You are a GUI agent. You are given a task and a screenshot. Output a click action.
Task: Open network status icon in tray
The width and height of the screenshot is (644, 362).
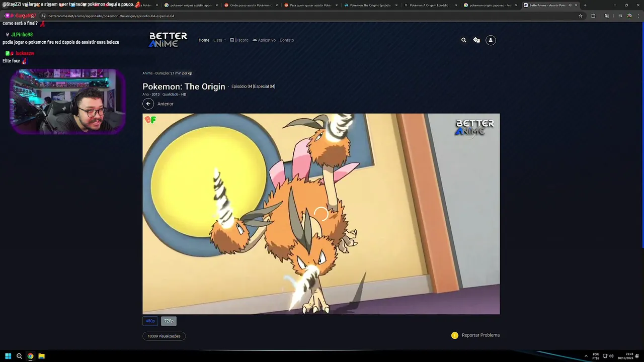click(x=605, y=356)
